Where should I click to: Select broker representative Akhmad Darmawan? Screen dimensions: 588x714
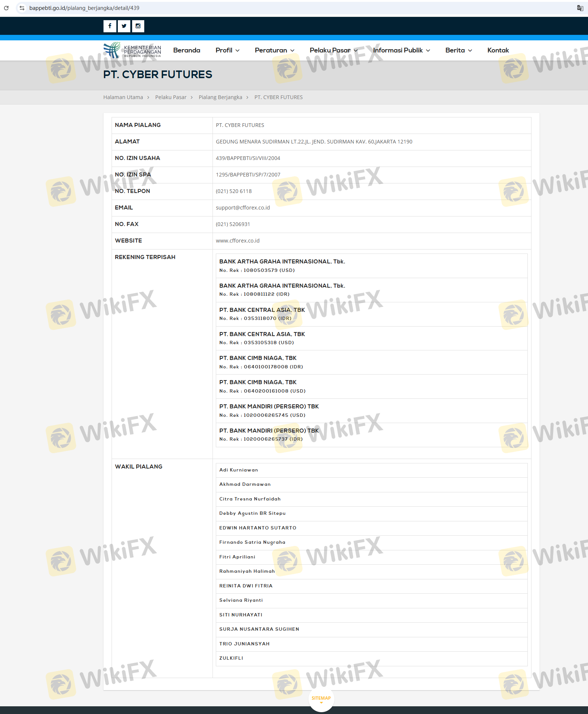click(x=372, y=485)
